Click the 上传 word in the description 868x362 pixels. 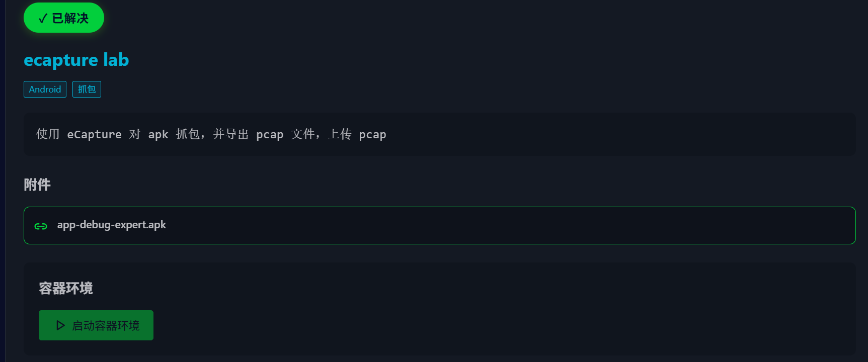click(x=340, y=134)
